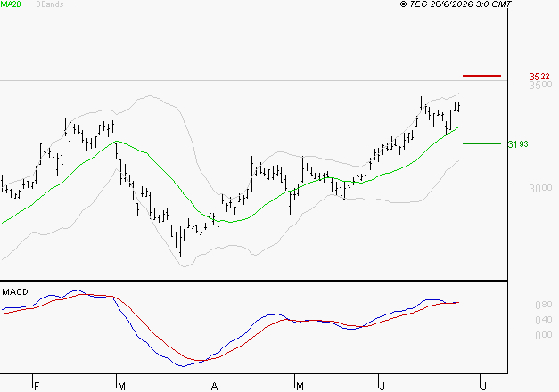Viewport: 559px width, 392px height.
Task: Click the MACD 040 scale label
Action: (x=544, y=320)
